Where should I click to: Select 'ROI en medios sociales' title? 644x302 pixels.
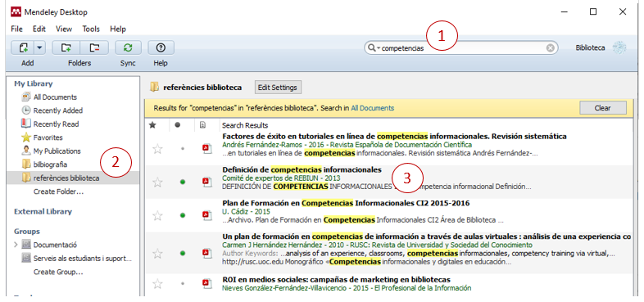tap(337, 279)
